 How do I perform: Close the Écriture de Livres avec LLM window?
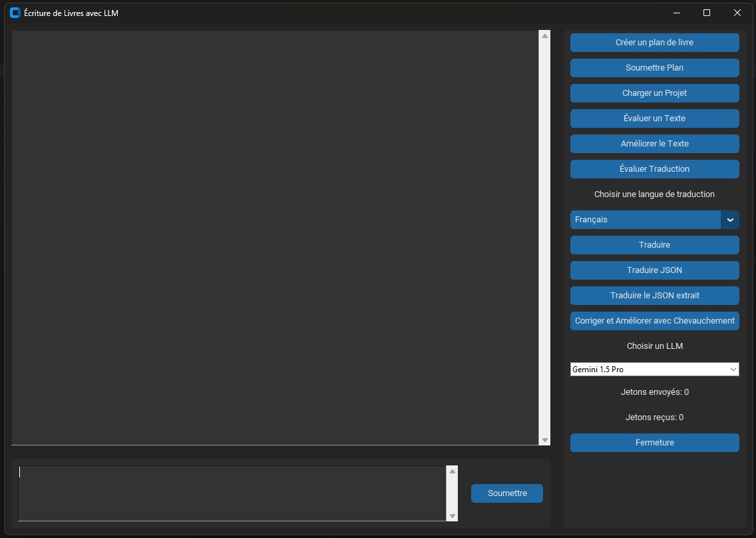(737, 13)
